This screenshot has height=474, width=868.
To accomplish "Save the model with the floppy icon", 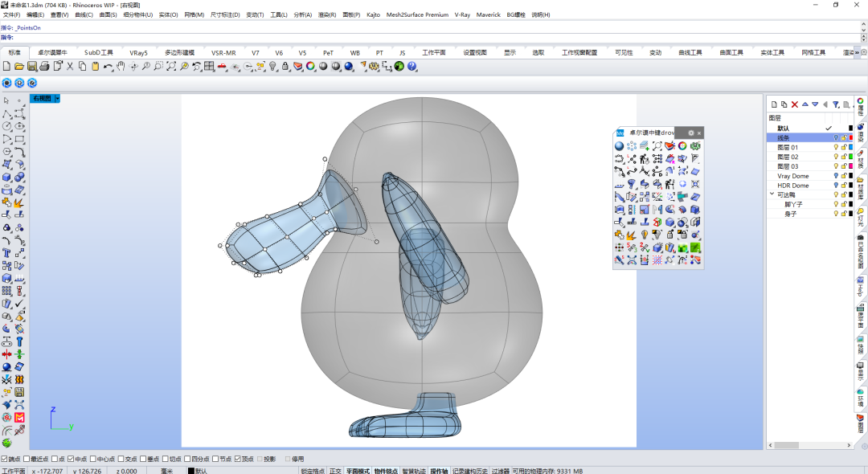I will click(x=31, y=67).
